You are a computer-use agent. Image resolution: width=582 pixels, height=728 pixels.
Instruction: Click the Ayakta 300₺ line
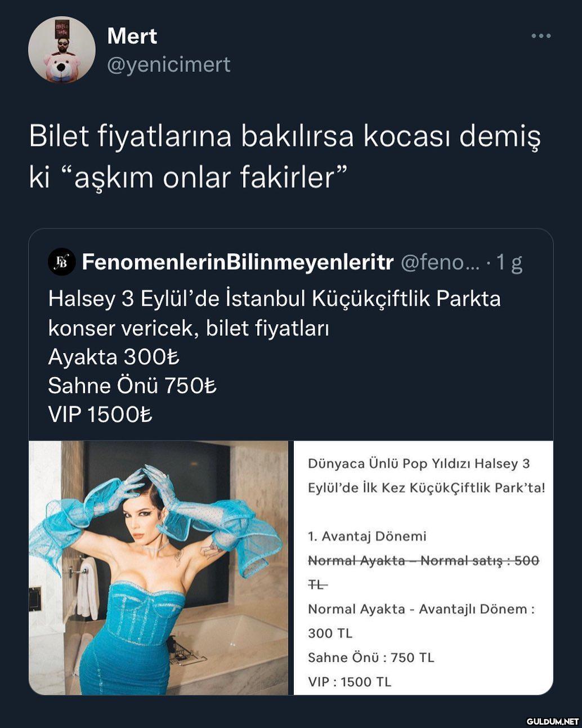point(114,357)
